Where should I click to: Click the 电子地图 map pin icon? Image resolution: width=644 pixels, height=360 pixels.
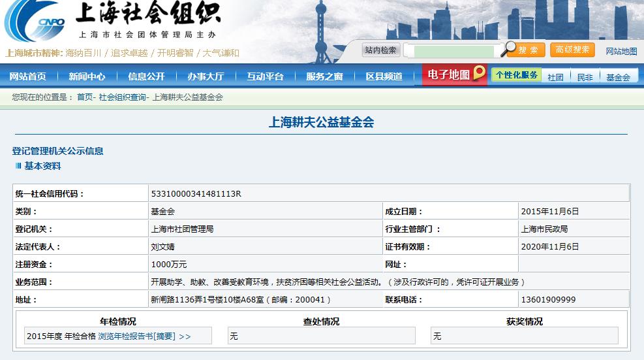point(479,73)
